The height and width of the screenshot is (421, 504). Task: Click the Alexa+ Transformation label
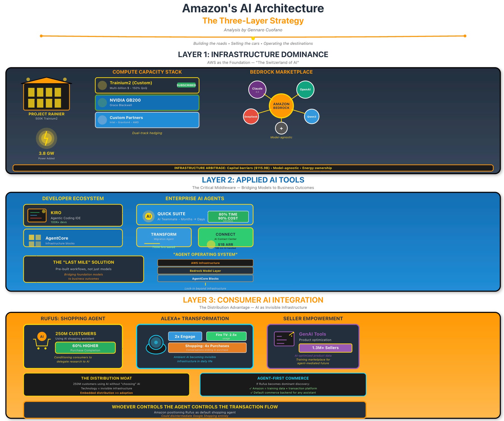pos(195,319)
